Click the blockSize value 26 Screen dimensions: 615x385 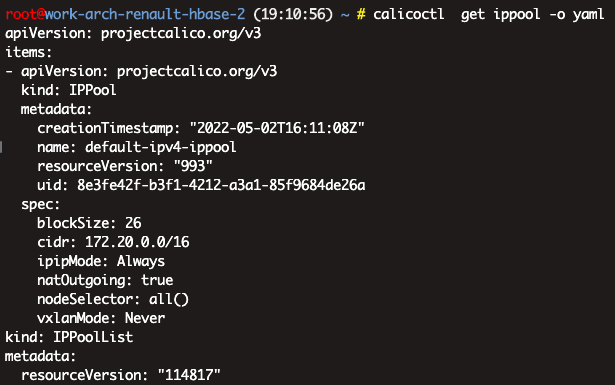click(x=133, y=223)
